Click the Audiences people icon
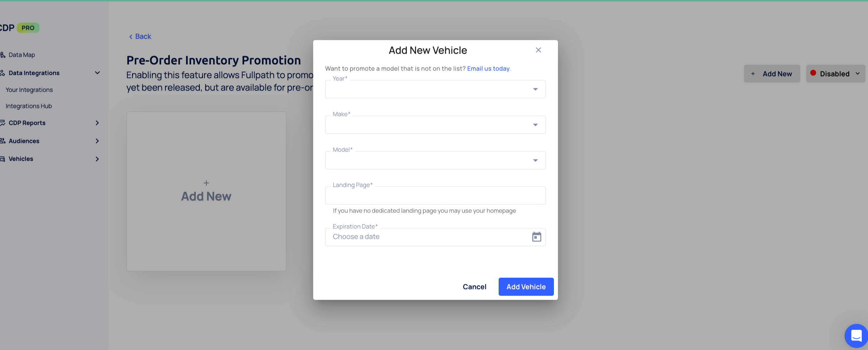 pos(3,141)
